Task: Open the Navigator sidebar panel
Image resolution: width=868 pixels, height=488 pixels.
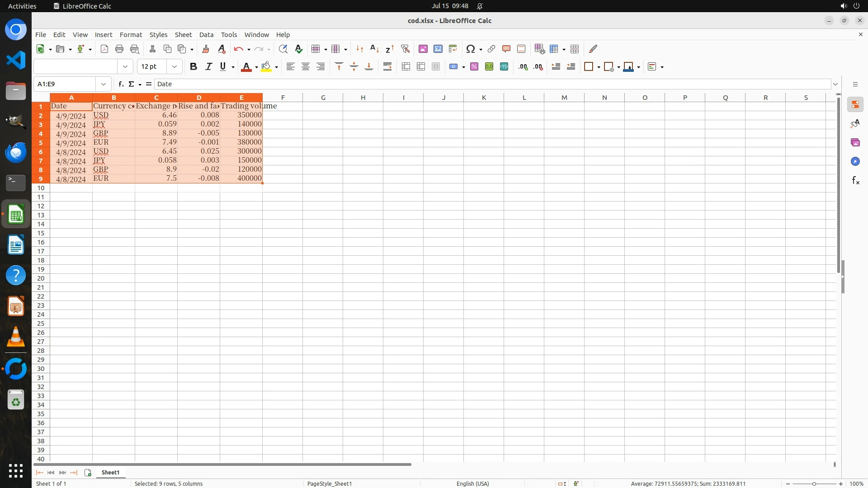Action: point(855,161)
